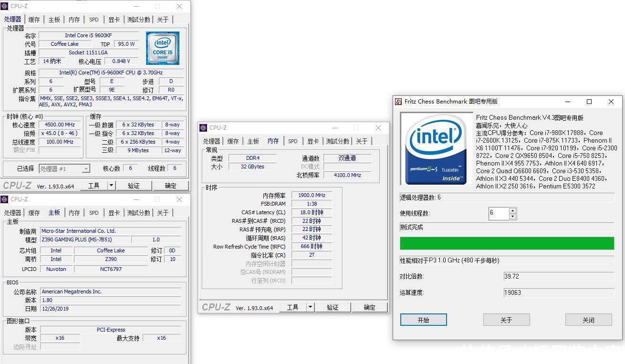Expand 工具 dropdown arrow in processor window
Viewport: 625px width, 364px height.
point(111,186)
